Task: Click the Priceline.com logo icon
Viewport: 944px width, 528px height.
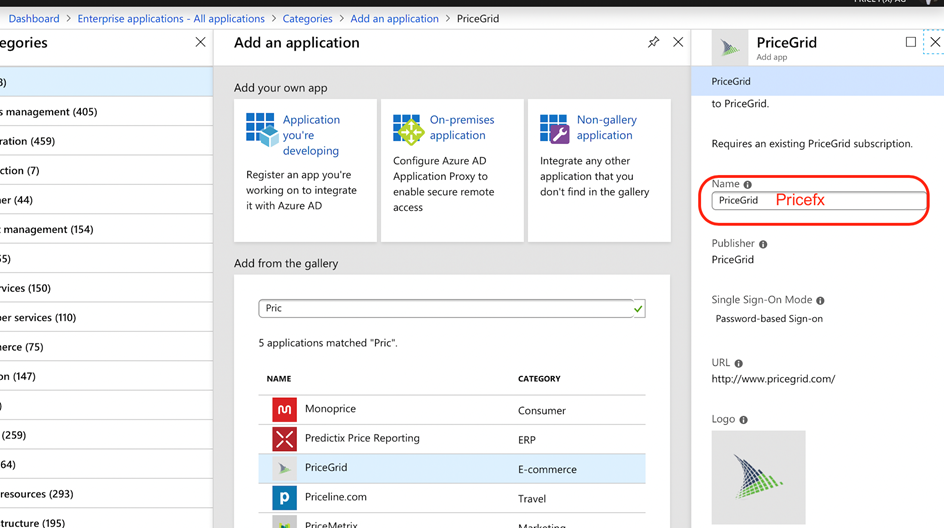Action: click(x=284, y=497)
